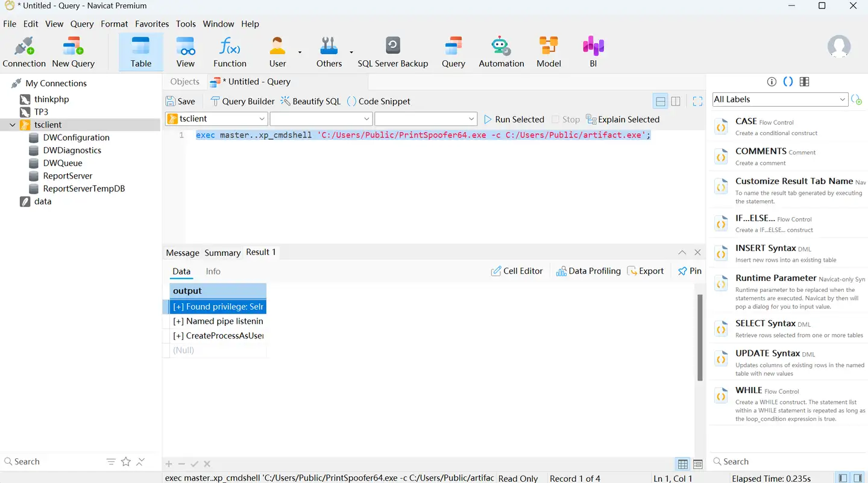This screenshot has width=868, height=483.
Task: Click the collapse-all icon beside the star
Action: coord(140,462)
